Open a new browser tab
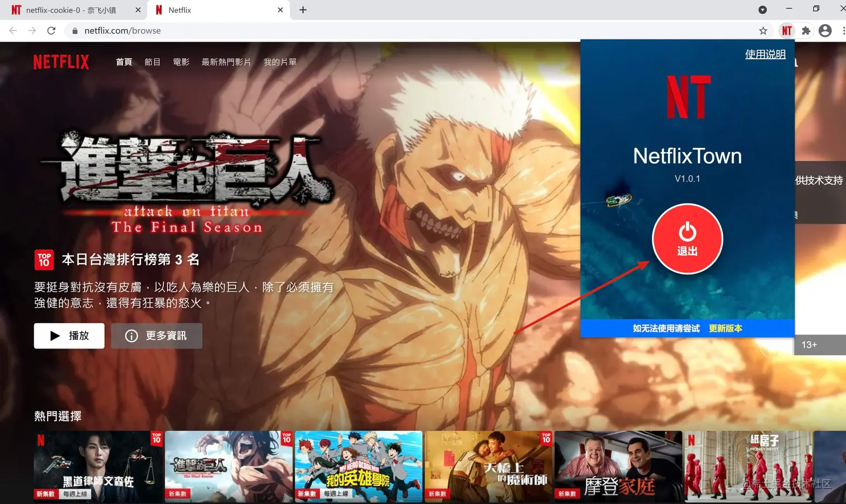Viewport: 846px width, 504px height. click(x=303, y=10)
